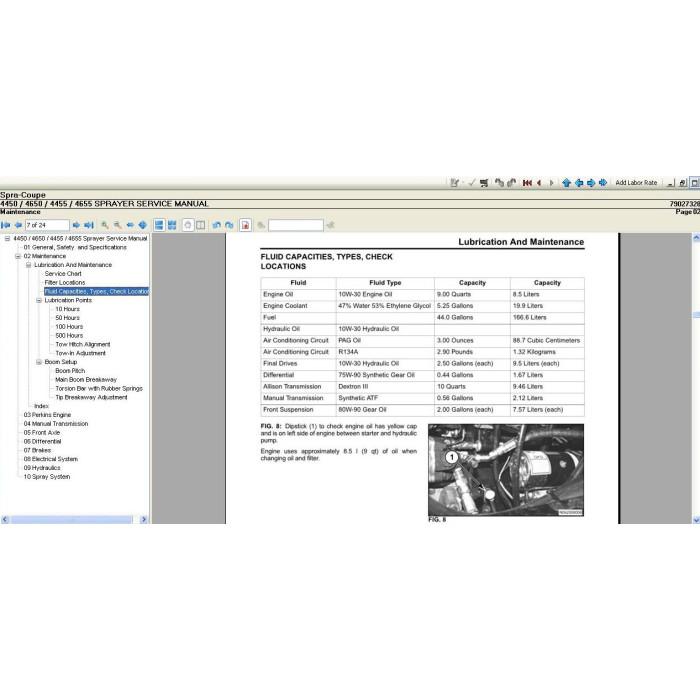Click the tree panel horizontal scrollbar thumb
Screen dimensions: 700x700
[71, 520]
